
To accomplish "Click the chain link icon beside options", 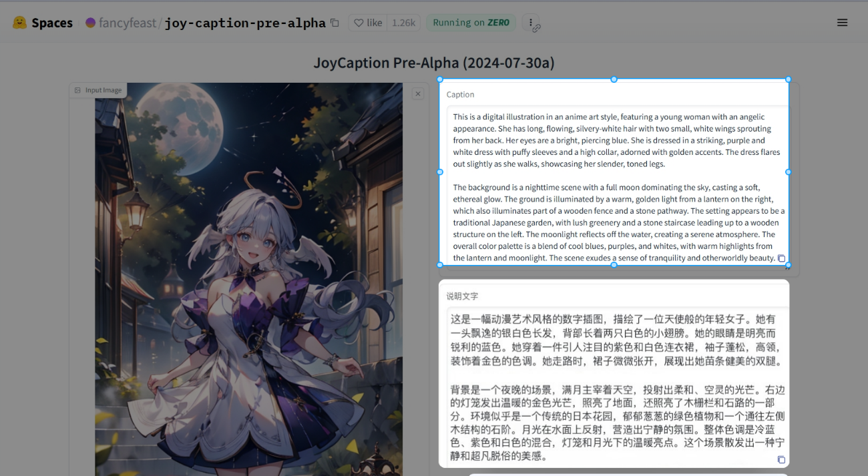I will point(536,28).
